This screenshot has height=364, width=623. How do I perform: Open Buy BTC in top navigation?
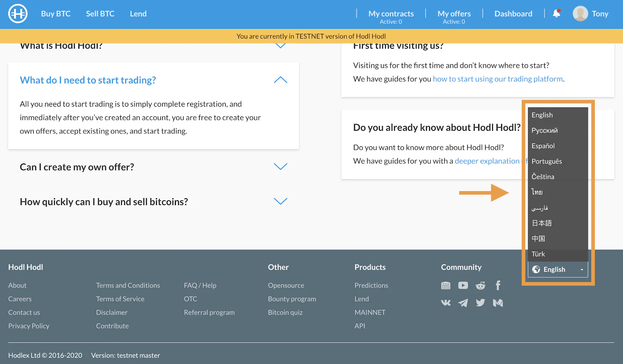56,14
